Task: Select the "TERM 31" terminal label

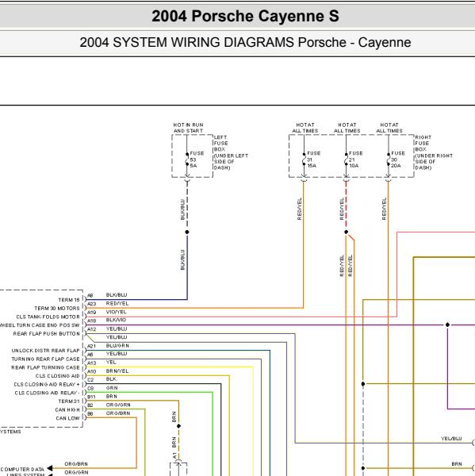Action: pos(69,401)
